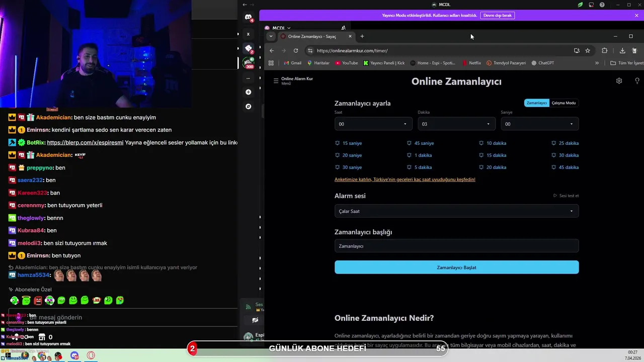Open Discord direct messages home icon
Viewport: 644px width, 362px height.
point(248,17)
